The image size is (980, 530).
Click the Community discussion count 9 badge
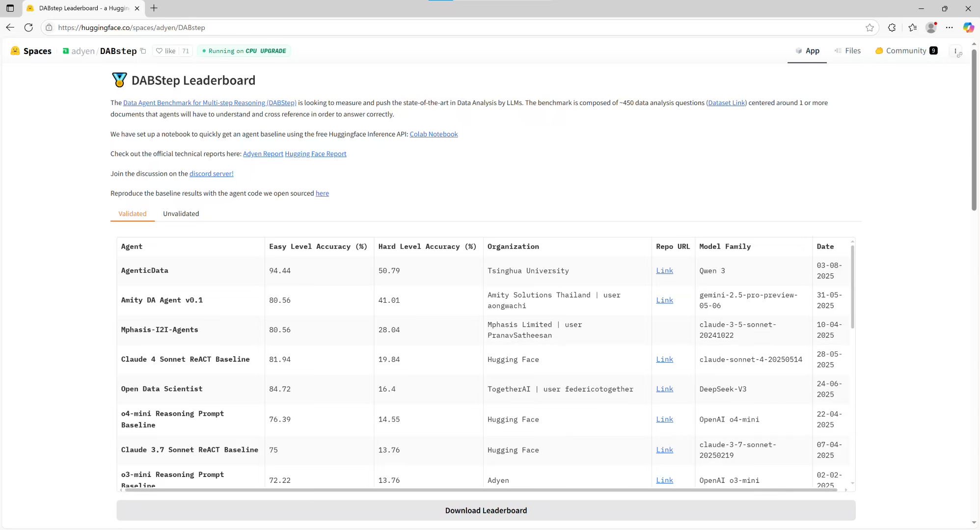coord(933,51)
